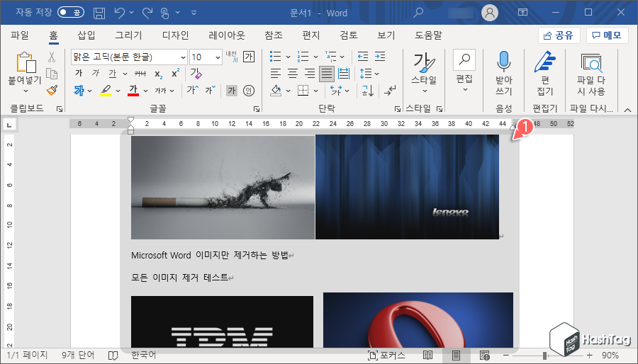The image size is (638, 364).
Task: Click Clear All Formatting icon
Action: coord(196,74)
